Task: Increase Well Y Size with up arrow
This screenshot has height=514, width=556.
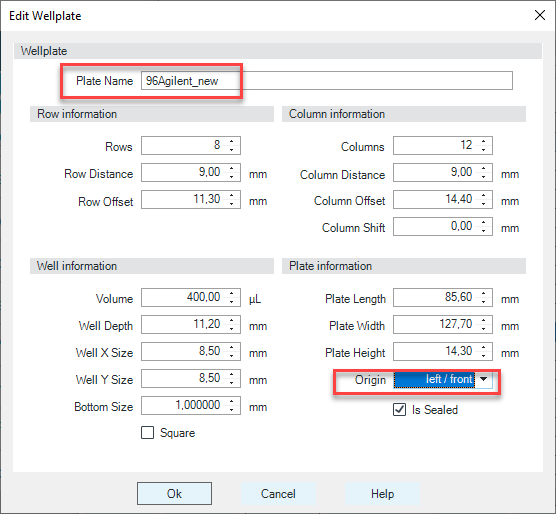Action: (232, 374)
